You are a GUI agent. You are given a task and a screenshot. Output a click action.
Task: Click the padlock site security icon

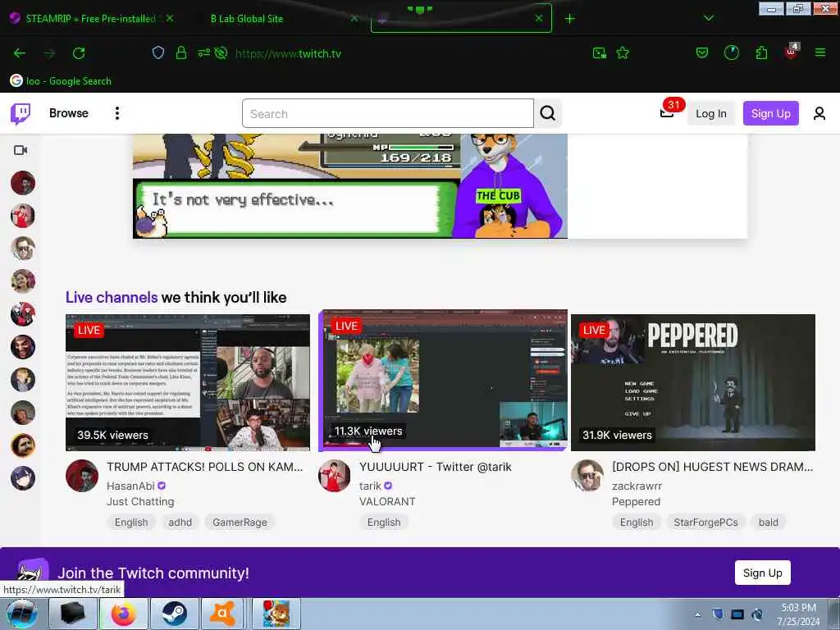click(x=181, y=53)
